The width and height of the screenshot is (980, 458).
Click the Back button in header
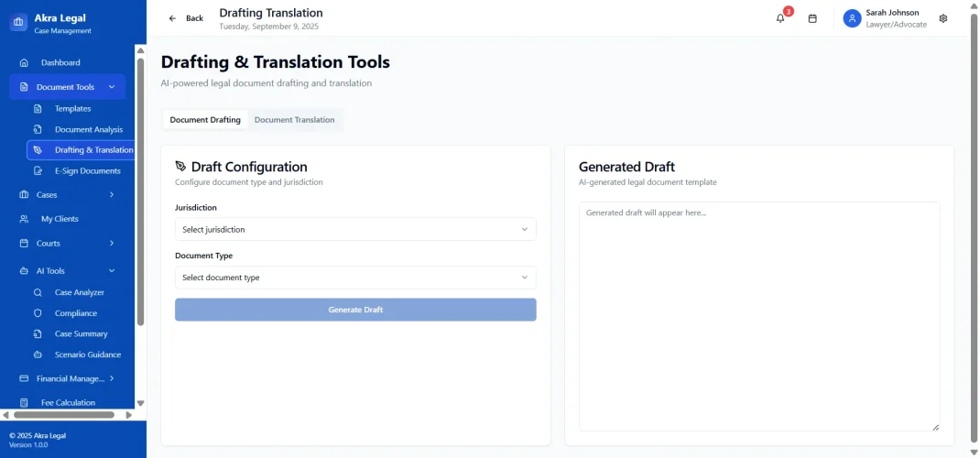point(186,18)
